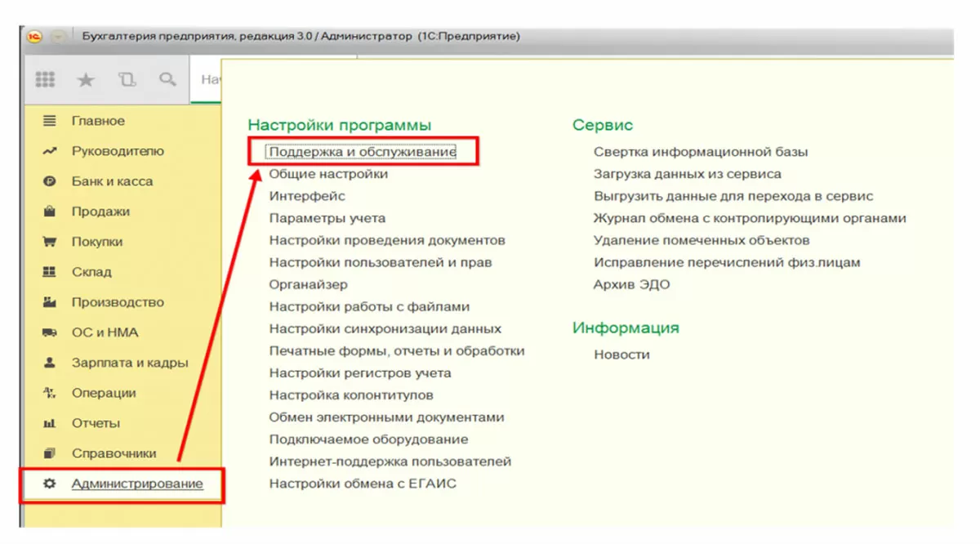Screen dimensions: 980x544
Task: Open Загрузка данных из сервиса
Action: pyautogui.click(x=688, y=174)
